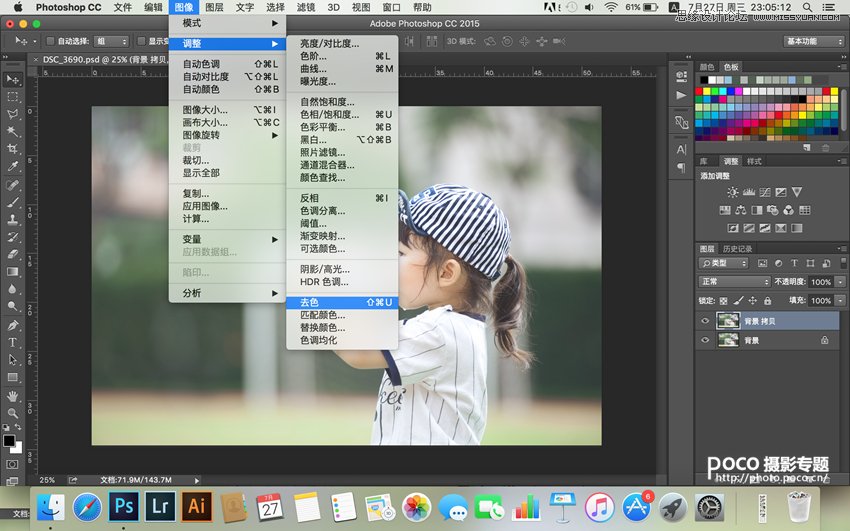Expand the 图像旋转 submenu
Viewport: 850px width, 531px height.
pyautogui.click(x=227, y=135)
